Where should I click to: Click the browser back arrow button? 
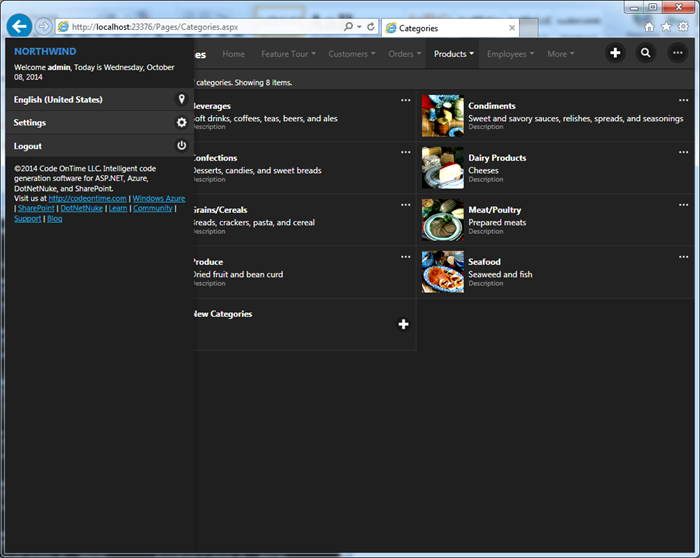pos(19,26)
